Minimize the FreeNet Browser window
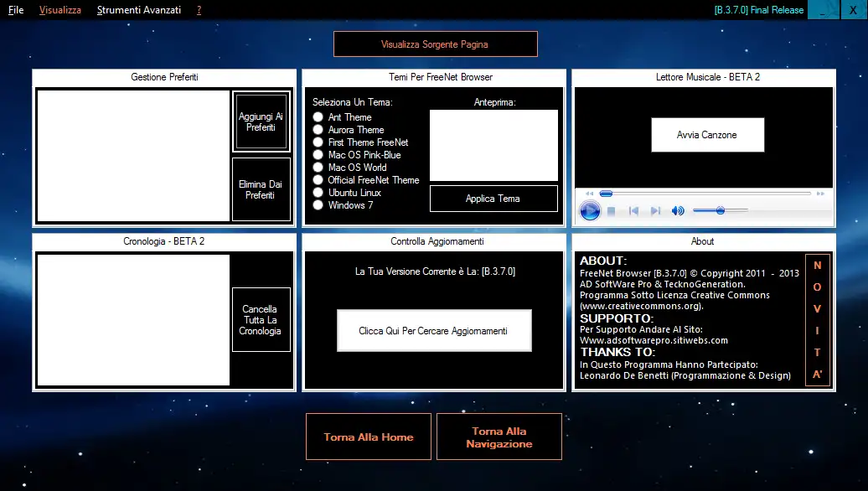 [823, 10]
